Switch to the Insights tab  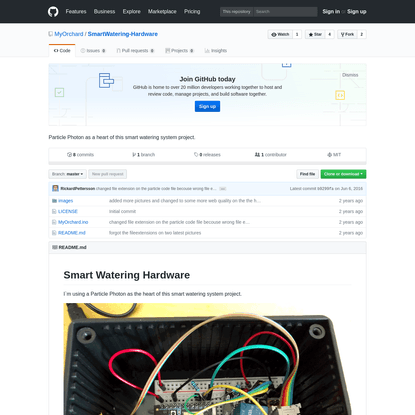[x=216, y=51]
